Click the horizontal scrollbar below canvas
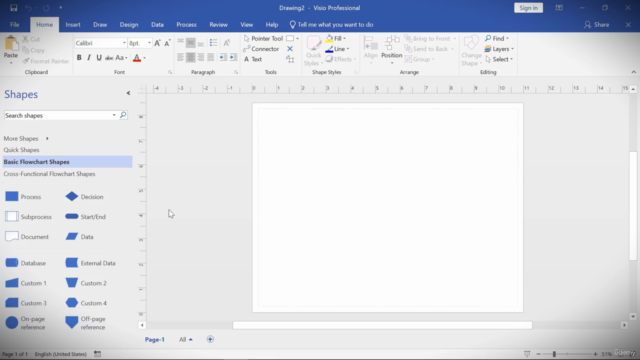This screenshot has height=360, width=640. (382, 325)
